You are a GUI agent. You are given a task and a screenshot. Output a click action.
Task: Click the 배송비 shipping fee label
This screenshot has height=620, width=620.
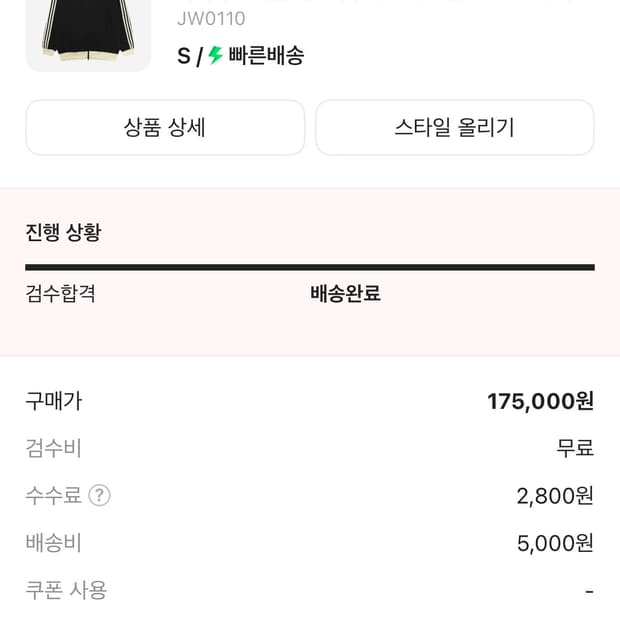[54, 543]
